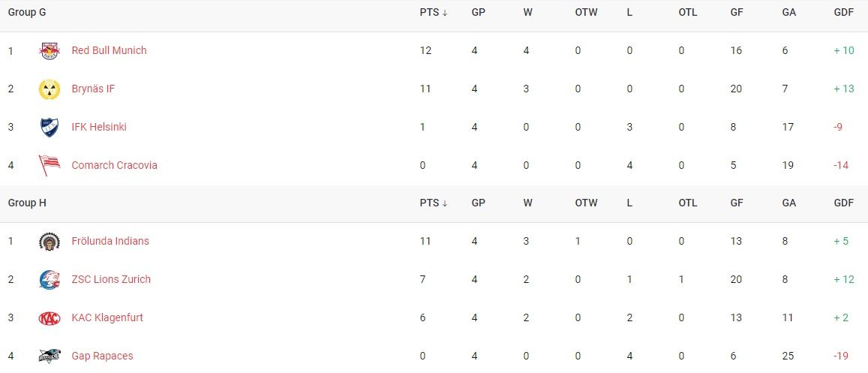The image size is (868, 373).
Task: Open the Frölunda Indians team link
Action: [x=110, y=242]
